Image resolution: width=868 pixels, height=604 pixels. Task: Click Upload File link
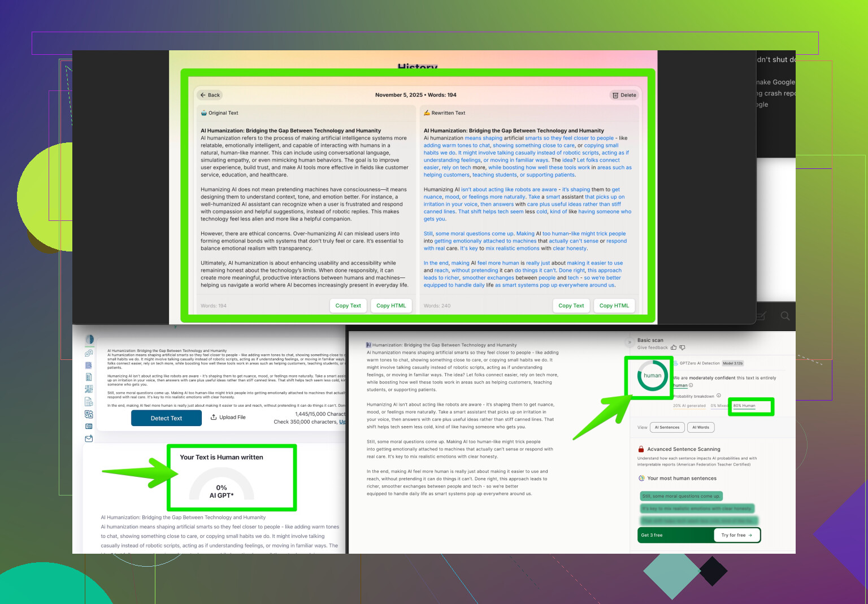coord(228,417)
